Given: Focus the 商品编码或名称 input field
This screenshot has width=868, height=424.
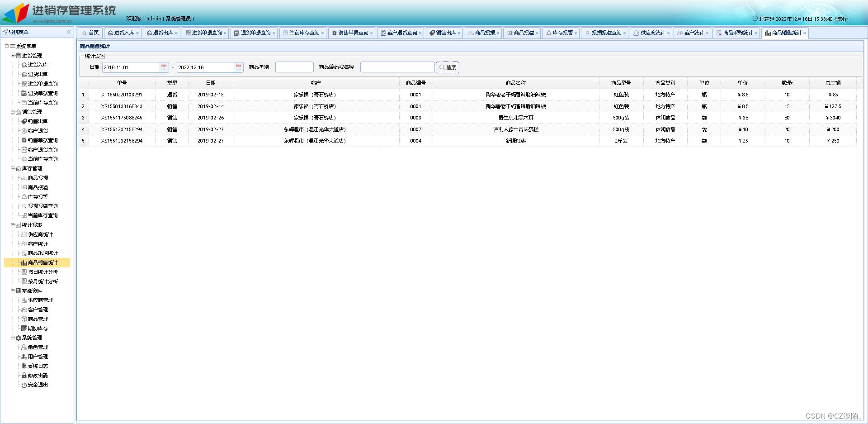Looking at the screenshot, I should [x=397, y=67].
